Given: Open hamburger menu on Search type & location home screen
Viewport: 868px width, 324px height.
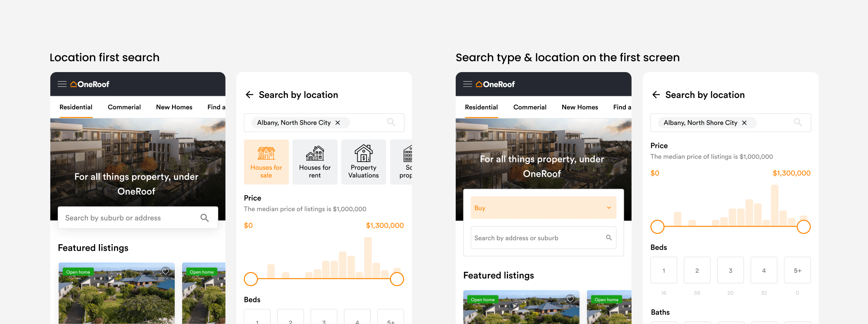Looking at the screenshot, I should click(x=468, y=84).
